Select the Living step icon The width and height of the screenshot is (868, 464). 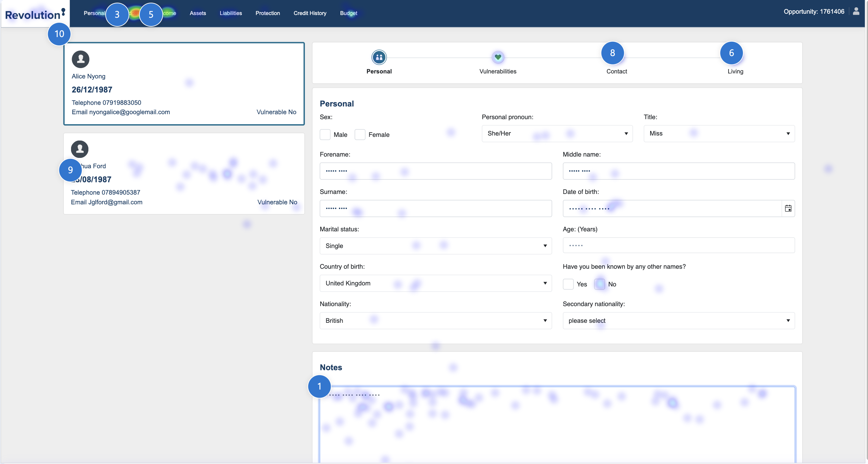point(735,57)
